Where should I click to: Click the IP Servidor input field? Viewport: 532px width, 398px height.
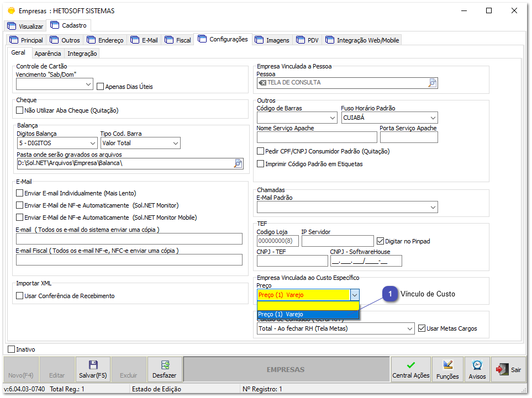pyautogui.click(x=337, y=241)
